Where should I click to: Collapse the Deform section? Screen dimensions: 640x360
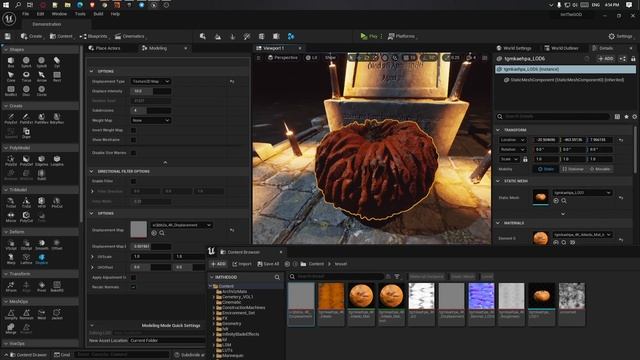point(6,232)
